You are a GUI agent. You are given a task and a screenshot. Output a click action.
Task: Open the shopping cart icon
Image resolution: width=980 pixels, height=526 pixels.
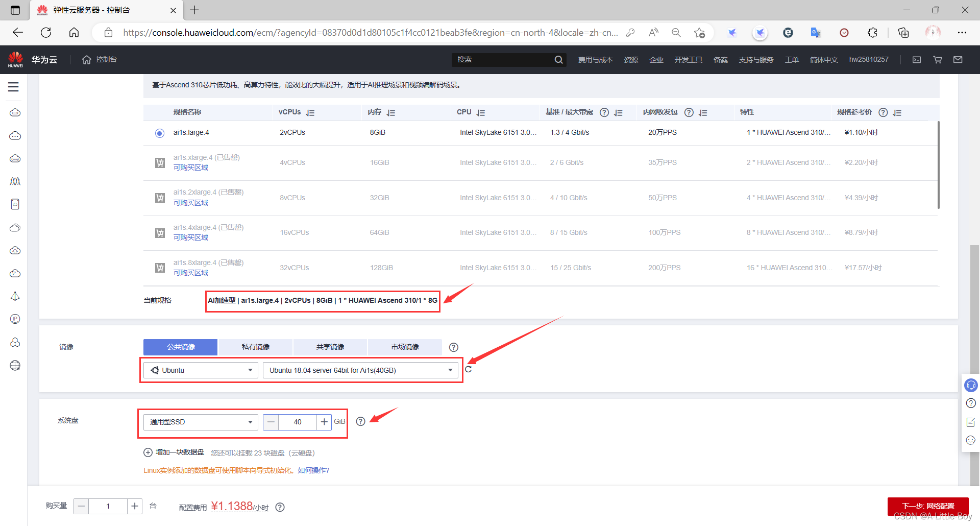938,60
